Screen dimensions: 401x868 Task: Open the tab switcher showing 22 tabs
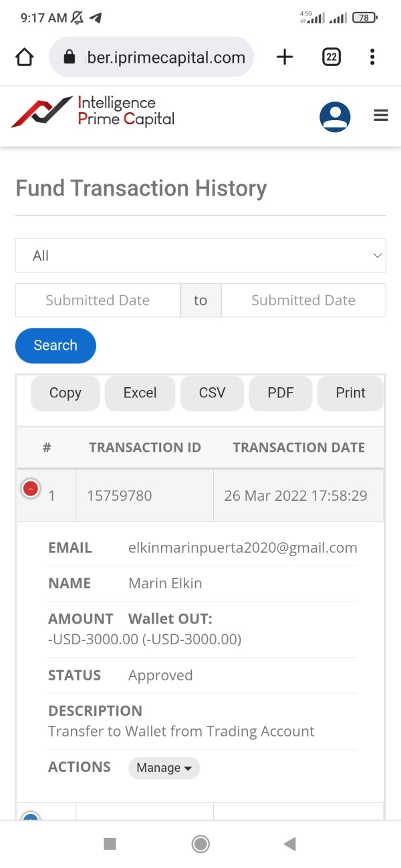coord(331,57)
